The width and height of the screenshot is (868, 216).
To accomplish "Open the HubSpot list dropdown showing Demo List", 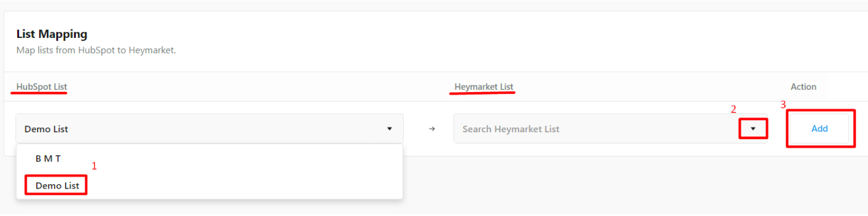I will pyautogui.click(x=209, y=129).
